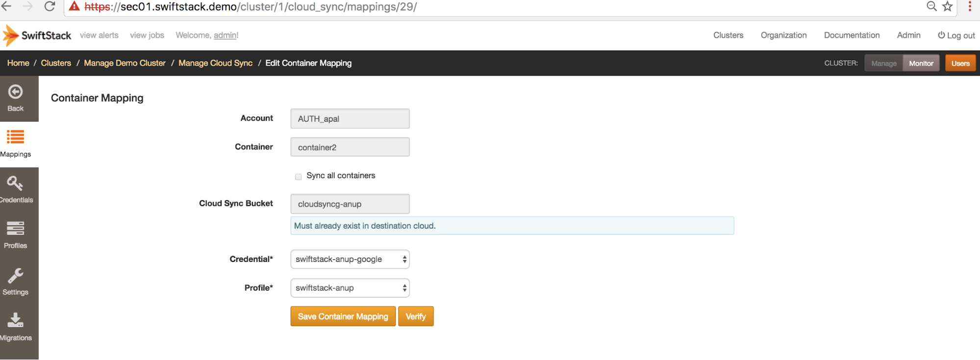Open Migrations download icon in sidebar
Screen dimensions: 980x360
[x=15, y=320]
